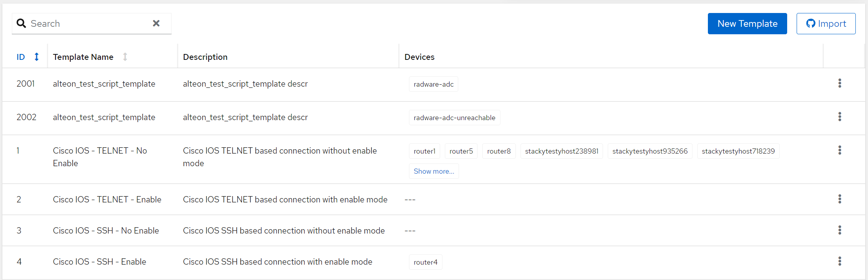Open kebab menu for template 2002
This screenshot has height=280, width=868.
(x=840, y=117)
